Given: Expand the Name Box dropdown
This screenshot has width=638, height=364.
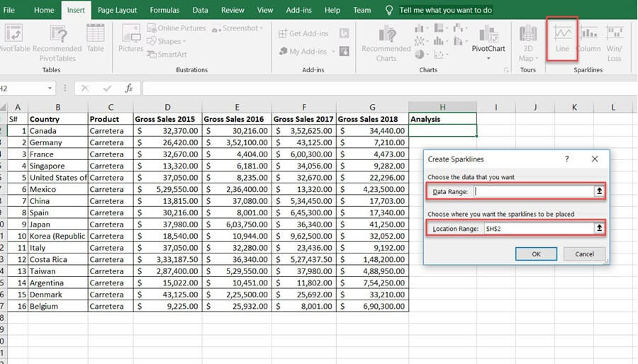Looking at the screenshot, I should pos(50,89).
